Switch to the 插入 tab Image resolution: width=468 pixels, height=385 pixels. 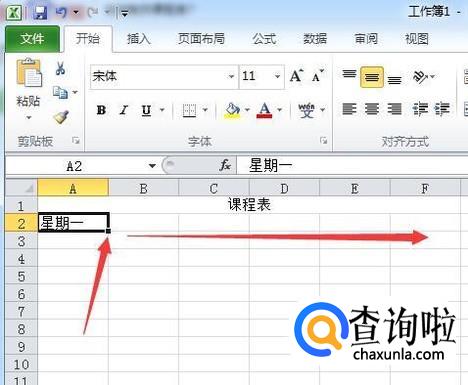click(x=139, y=39)
